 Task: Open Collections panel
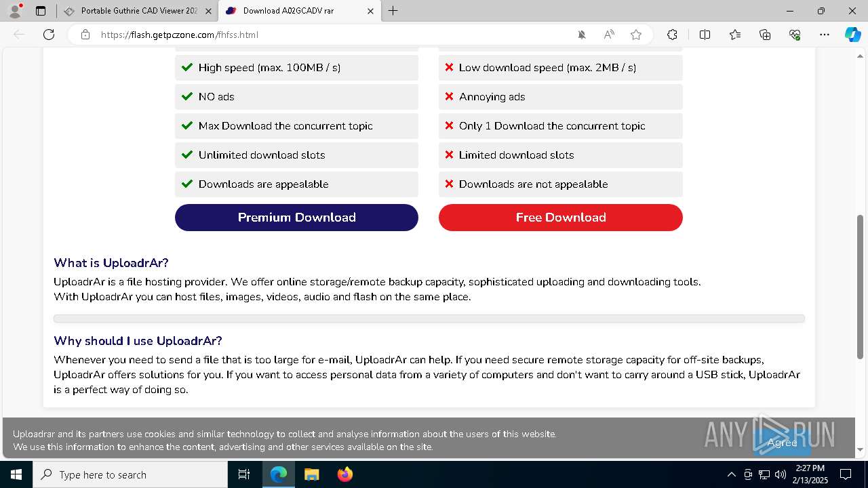tap(765, 35)
